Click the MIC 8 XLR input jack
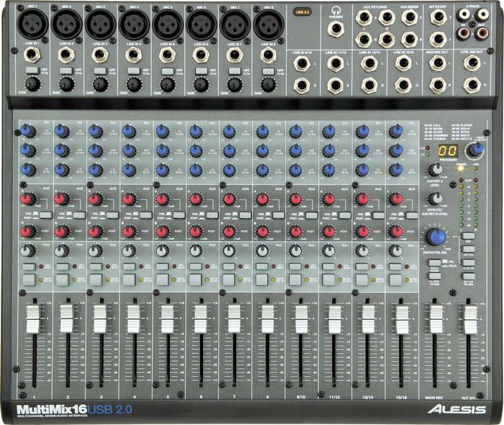 (x=269, y=25)
